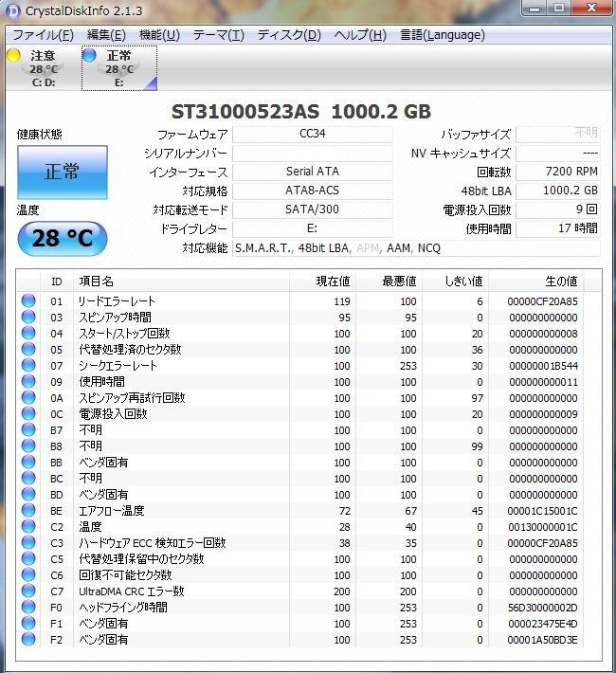Click status icon for C6 回復不可能セクタ数

tap(28, 574)
